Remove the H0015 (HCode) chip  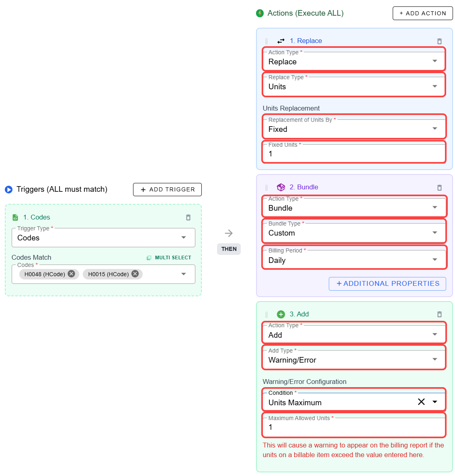[135, 274]
